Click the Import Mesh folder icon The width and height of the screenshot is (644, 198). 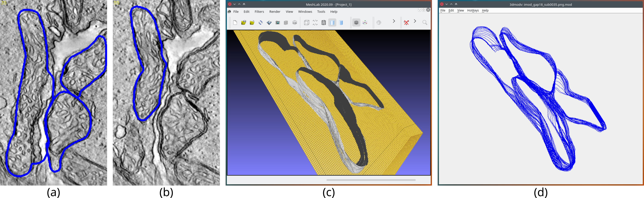(252, 23)
